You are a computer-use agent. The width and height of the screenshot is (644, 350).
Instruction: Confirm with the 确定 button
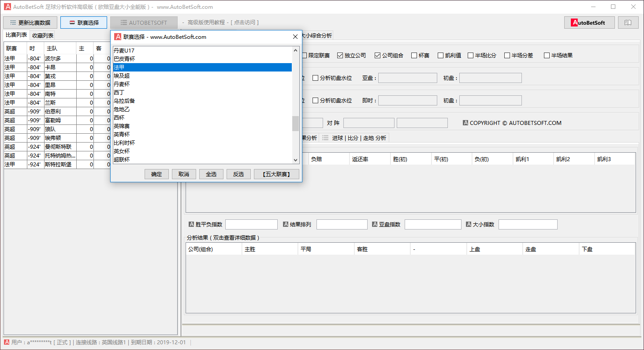pyautogui.click(x=156, y=174)
